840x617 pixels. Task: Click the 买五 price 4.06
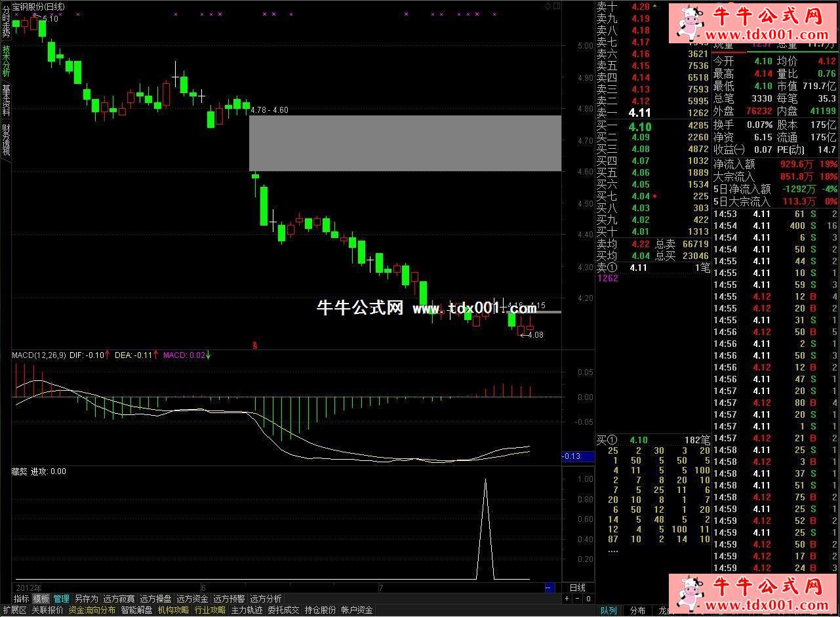641,172
